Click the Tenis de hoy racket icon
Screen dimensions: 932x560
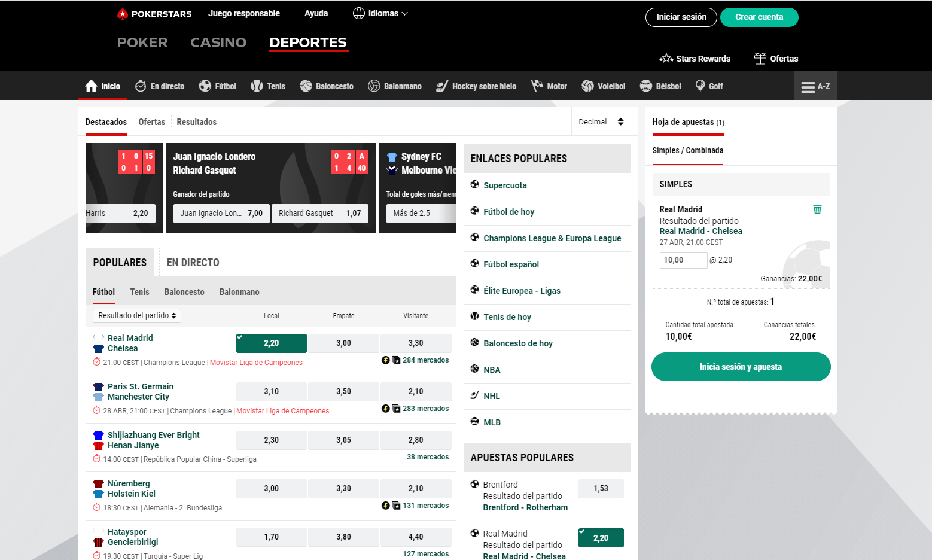(x=474, y=316)
